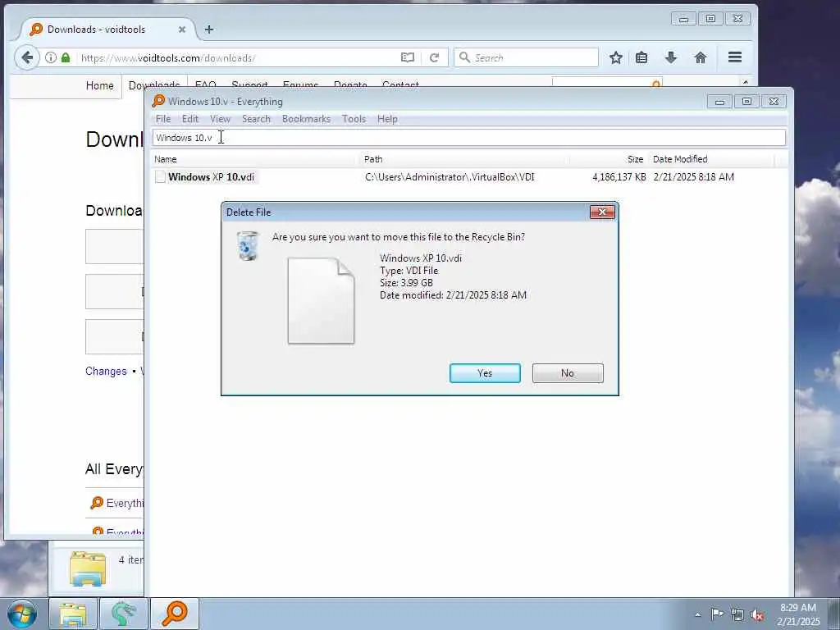Close the Delete File dialog
The height and width of the screenshot is (630, 840).
tap(602, 212)
